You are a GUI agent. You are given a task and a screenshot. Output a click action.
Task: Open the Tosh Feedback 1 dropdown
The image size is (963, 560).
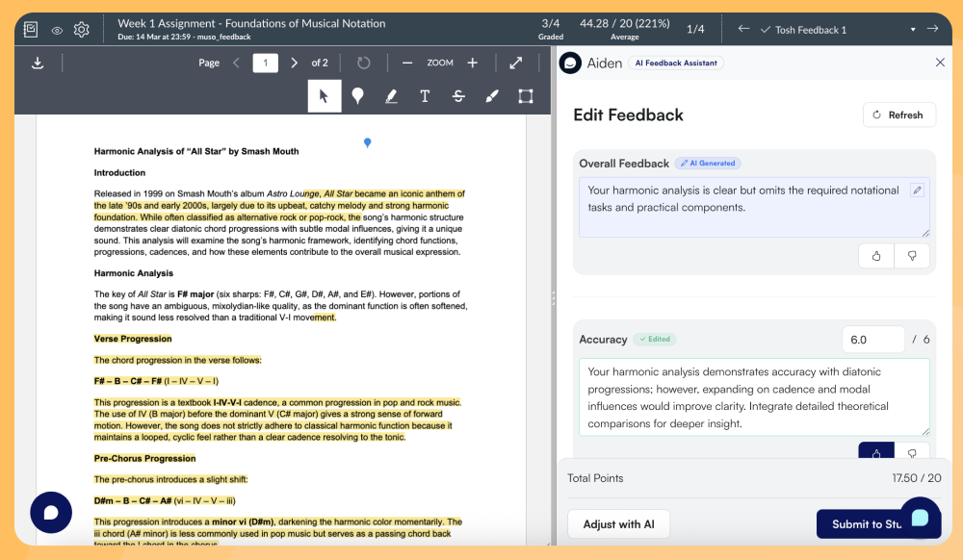click(912, 30)
